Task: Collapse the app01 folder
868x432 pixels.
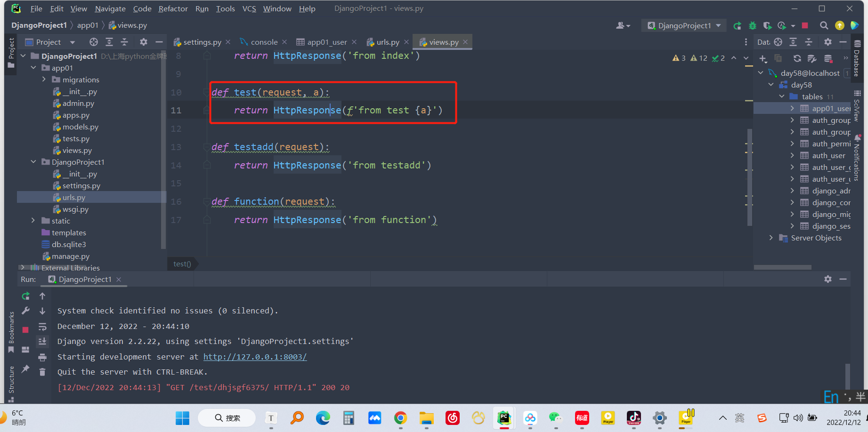Action: (x=33, y=68)
